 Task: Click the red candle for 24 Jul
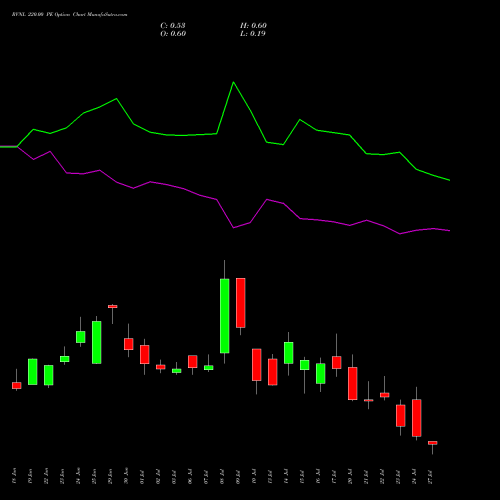tap(417, 418)
